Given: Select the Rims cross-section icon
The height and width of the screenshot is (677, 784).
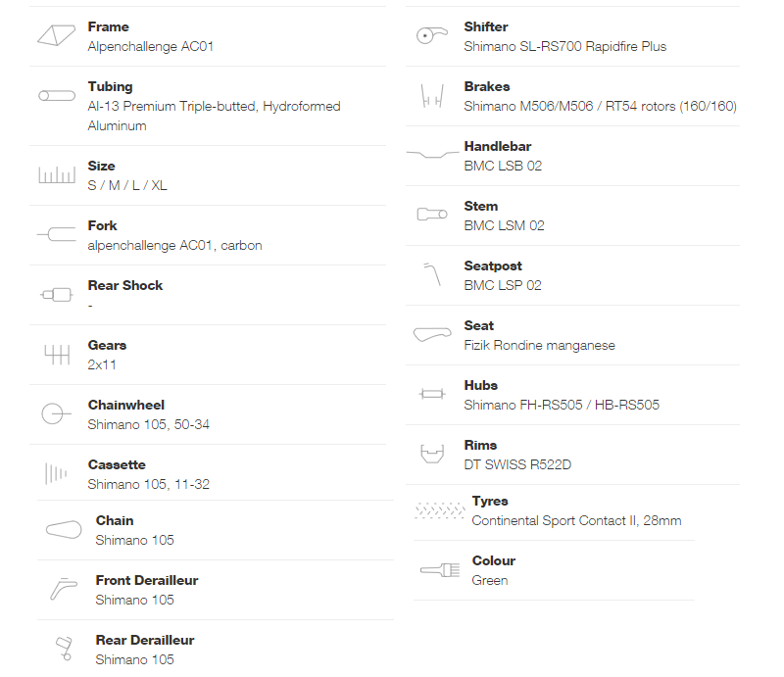Looking at the screenshot, I should 432,454.
